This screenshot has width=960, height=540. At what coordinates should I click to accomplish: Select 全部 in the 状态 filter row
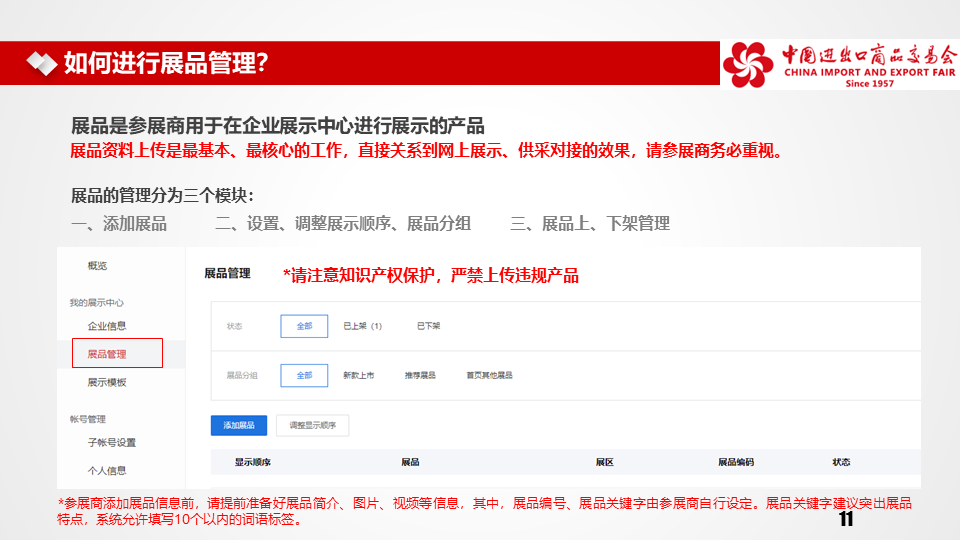click(x=304, y=326)
